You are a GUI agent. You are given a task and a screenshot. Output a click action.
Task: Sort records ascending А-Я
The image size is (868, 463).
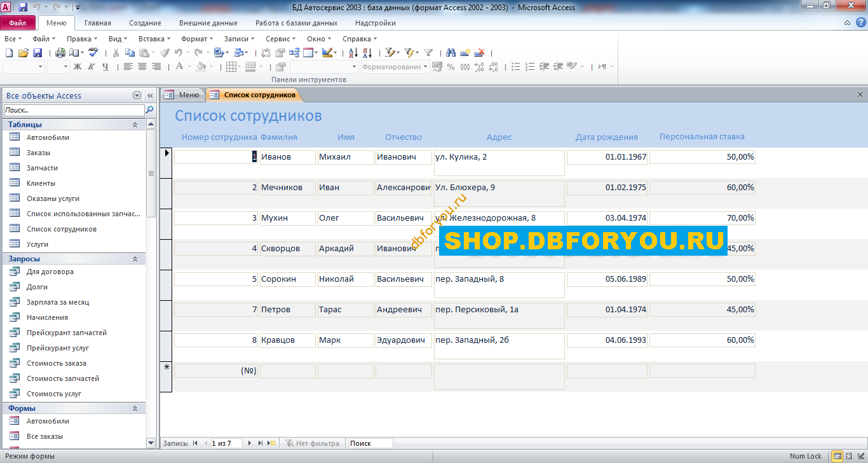coord(353,53)
